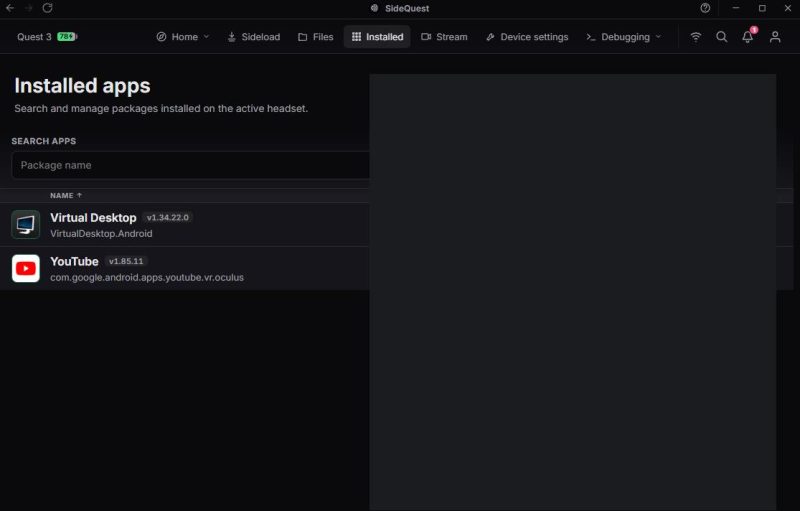Screen dimensions: 800x511
Task: Focus the Package name search field
Action: click(x=190, y=165)
